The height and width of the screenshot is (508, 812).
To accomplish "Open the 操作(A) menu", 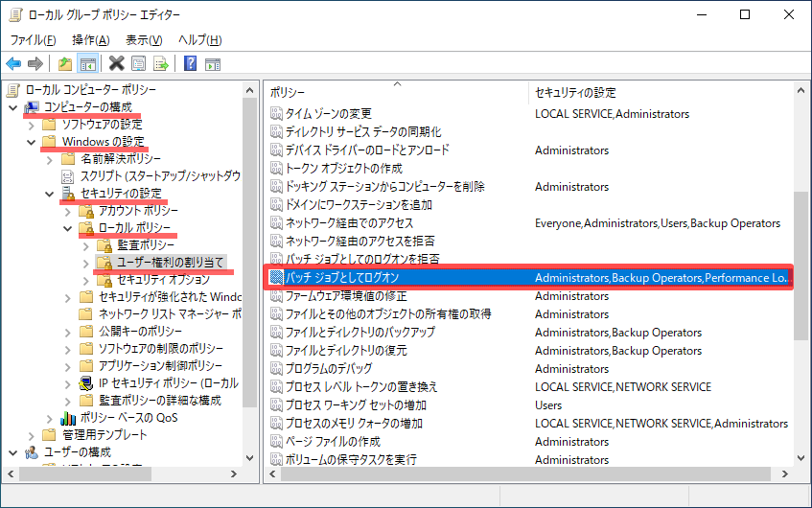I will pos(91,40).
